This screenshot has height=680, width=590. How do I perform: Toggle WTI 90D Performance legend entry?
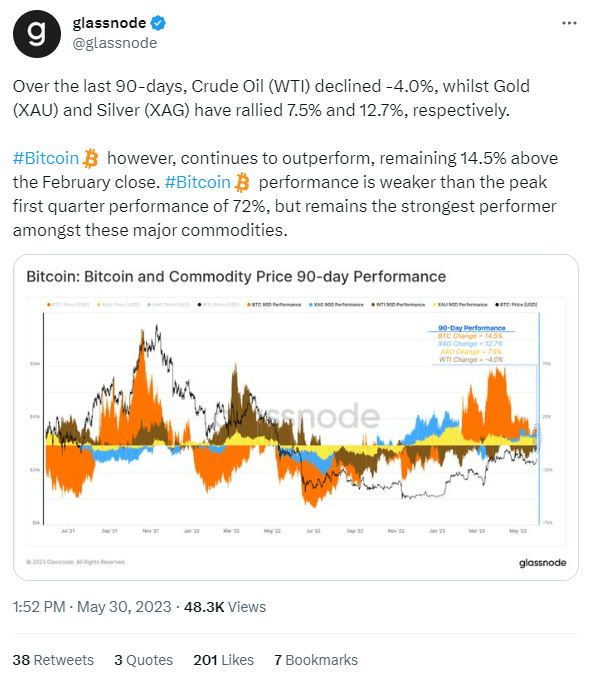click(398, 305)
